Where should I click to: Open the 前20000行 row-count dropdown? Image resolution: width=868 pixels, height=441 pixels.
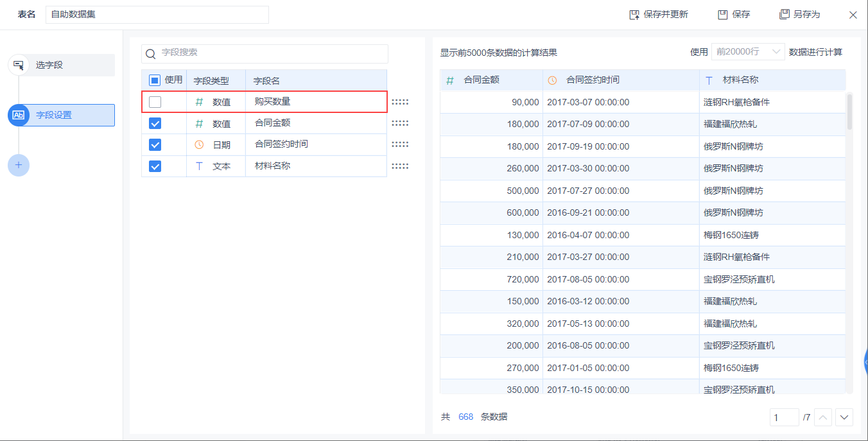pos(748,52)
